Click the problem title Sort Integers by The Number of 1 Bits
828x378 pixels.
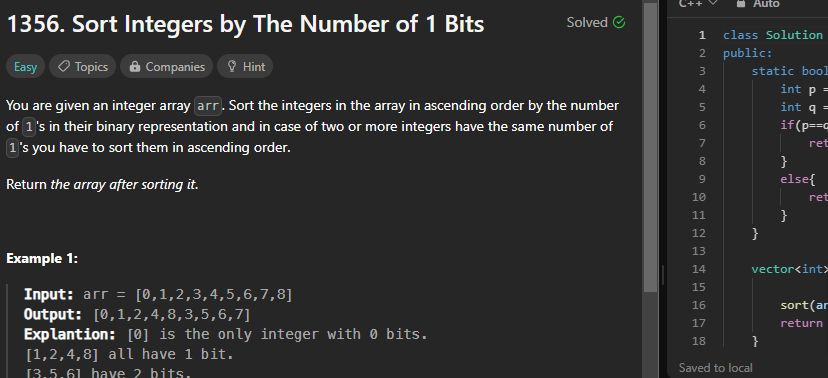click(245, 24)
